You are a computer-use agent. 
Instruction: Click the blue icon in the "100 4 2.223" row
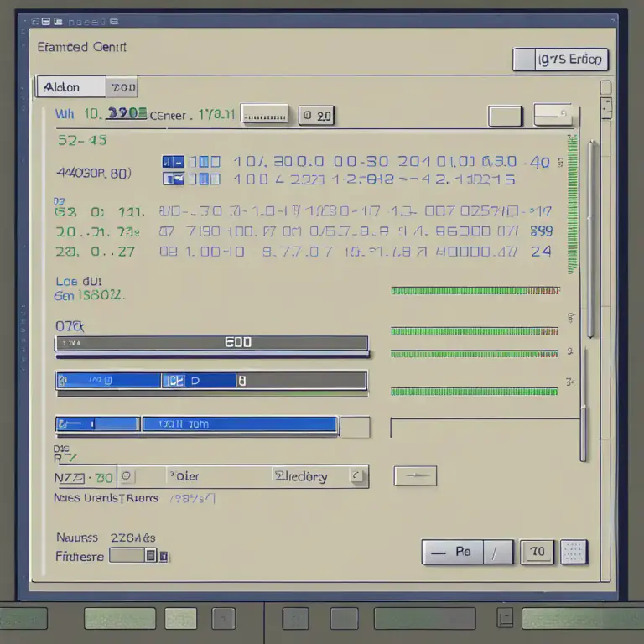point(173,179)
